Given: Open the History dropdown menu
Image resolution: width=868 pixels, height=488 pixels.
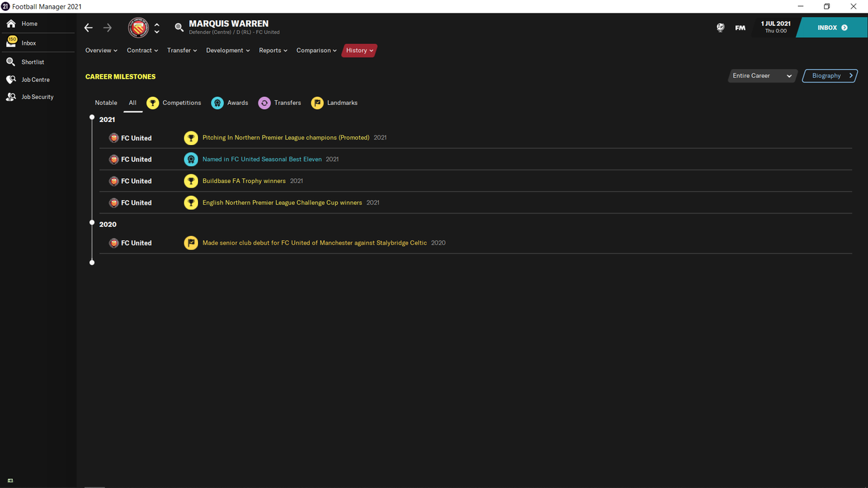Looking at the screenshot, I should (x=359, y=50).
